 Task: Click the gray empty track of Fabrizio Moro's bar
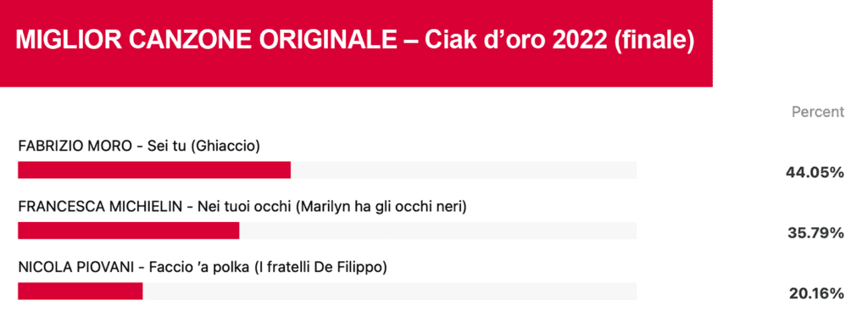pyautogui.click(x=464, y=170)
